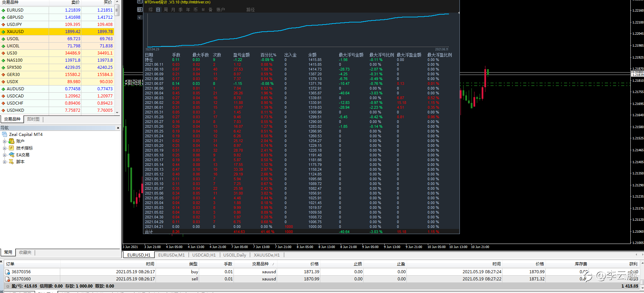Click the 技术指标 indicators icon
This screenshot has width=644, height=293.
[x=11, y=148]
